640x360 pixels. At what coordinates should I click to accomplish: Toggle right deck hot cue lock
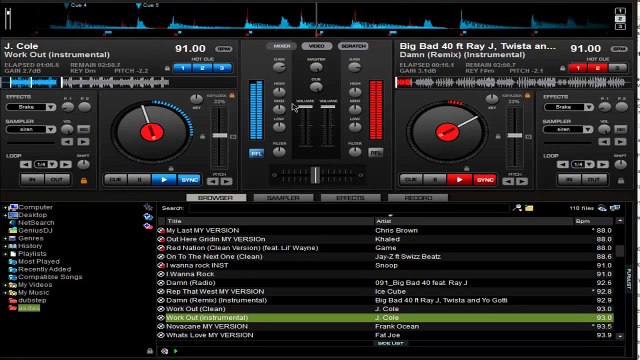[x=562, y=69]
